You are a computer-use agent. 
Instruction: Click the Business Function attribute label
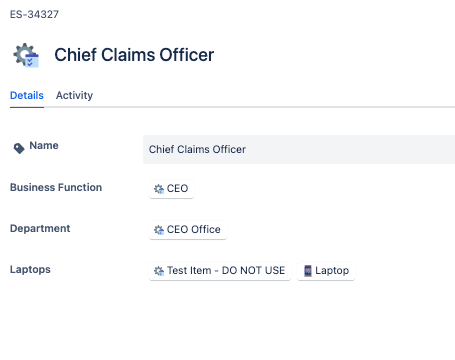point(56,187)
